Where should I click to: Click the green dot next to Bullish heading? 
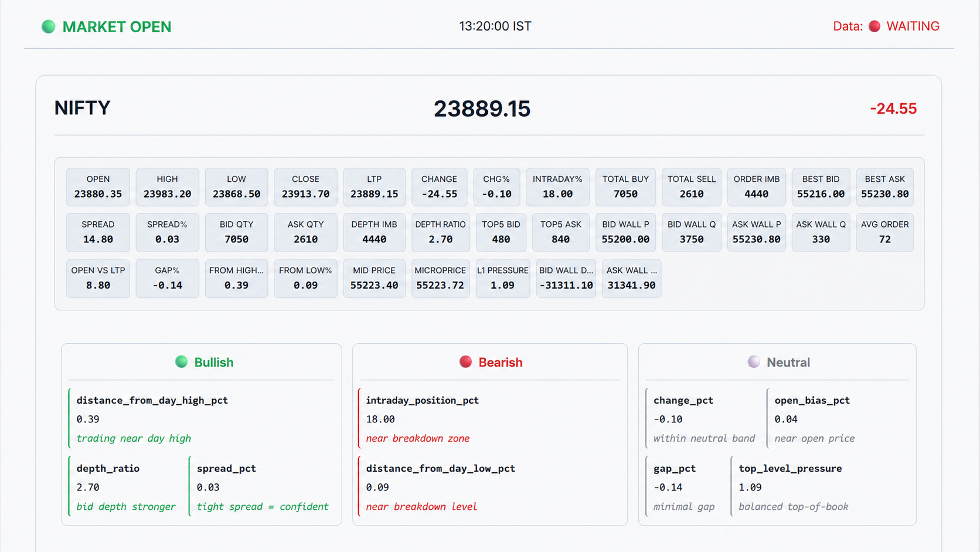pyautogui.click(x=182, y=362)
